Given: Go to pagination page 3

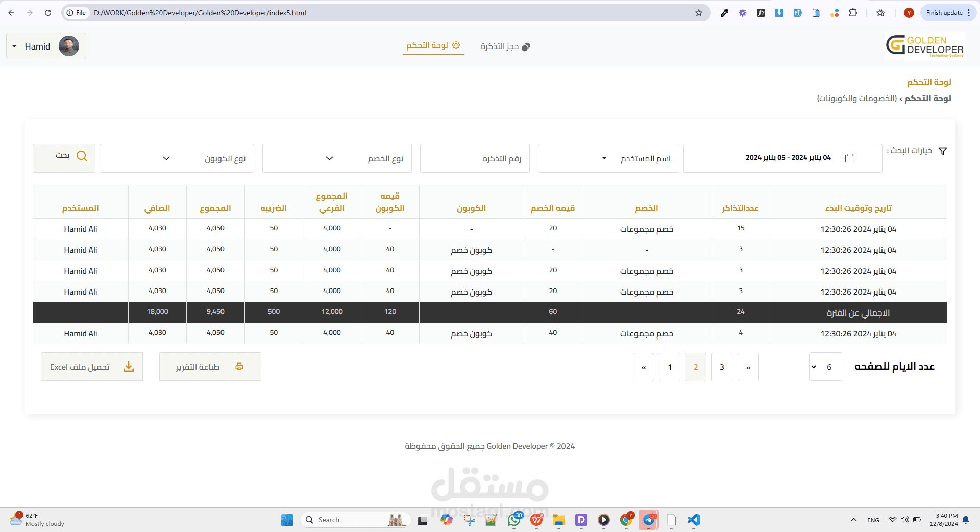Looking at the screenshot, I should point(722,367).
